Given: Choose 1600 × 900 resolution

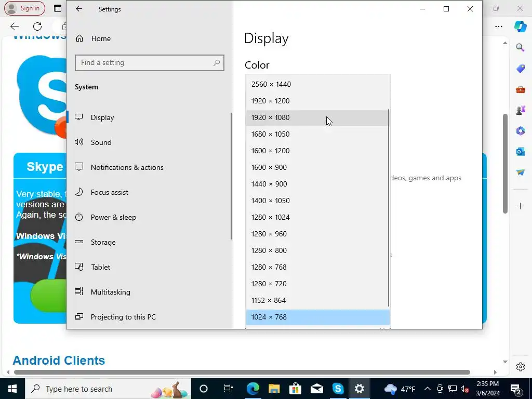Looking at the screenshot, I should [317, 167].
